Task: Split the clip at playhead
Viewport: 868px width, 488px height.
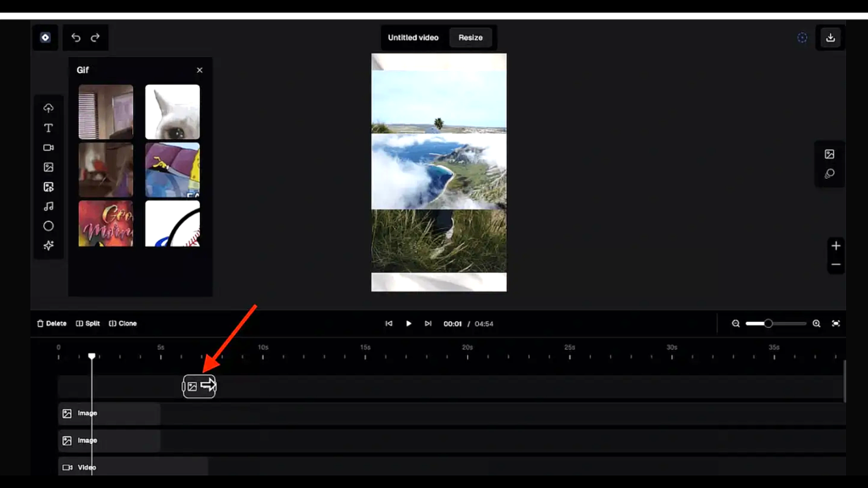Action: coord(88,324)
